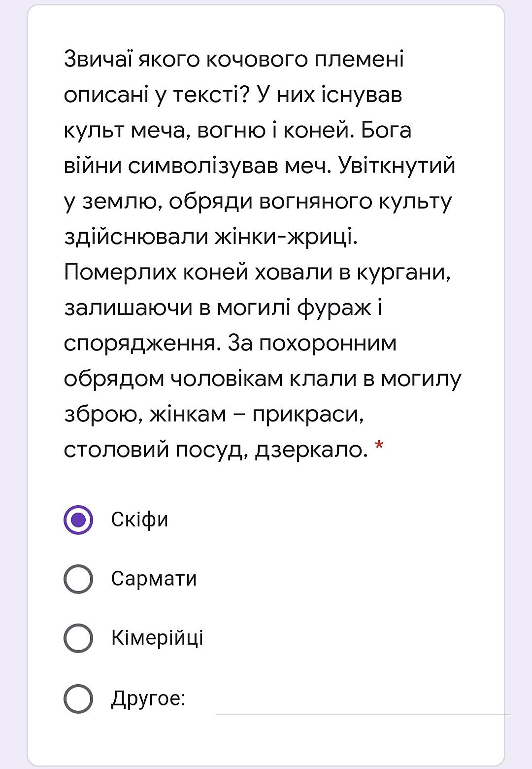
Task: Click the Кімерійці answer label text
Action: (x=157, y=638)
